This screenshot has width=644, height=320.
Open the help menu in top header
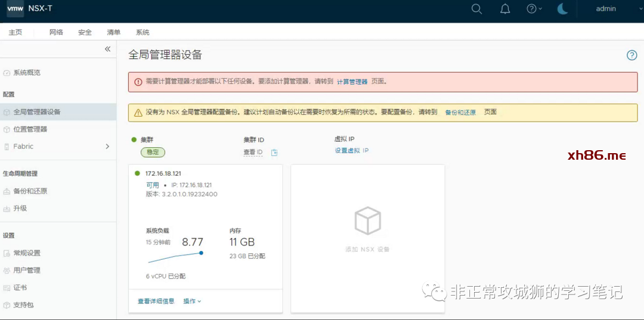coord(534,9)
